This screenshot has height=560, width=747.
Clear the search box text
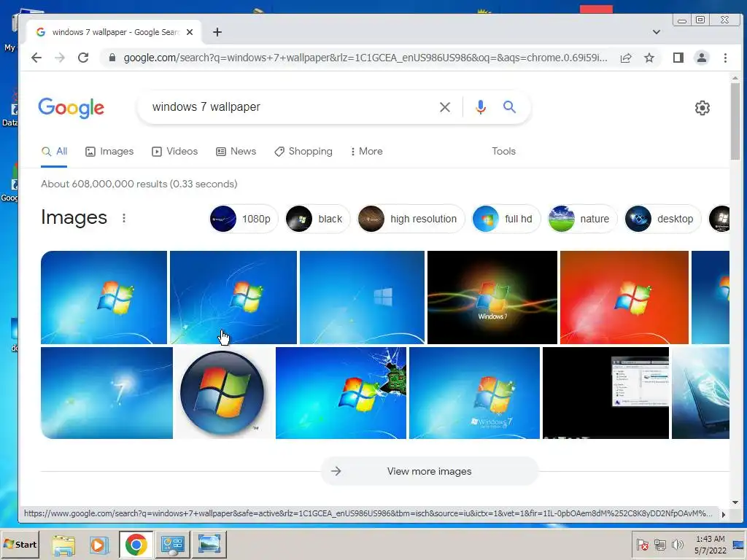point(444,107)
